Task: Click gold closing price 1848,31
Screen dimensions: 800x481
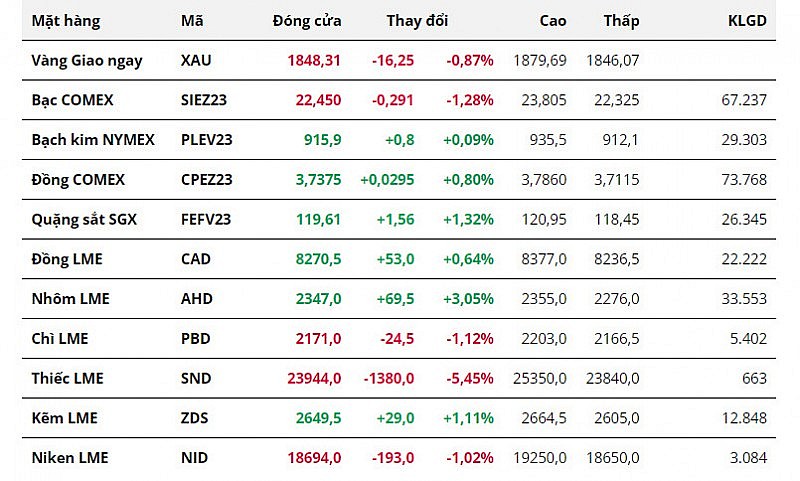Action: coord(314,60)
